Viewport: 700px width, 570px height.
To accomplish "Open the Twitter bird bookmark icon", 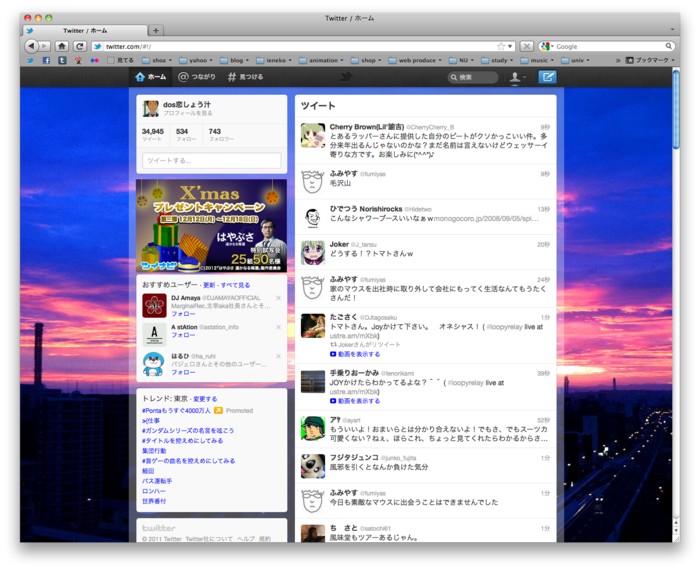I will [x=30, y=60].
